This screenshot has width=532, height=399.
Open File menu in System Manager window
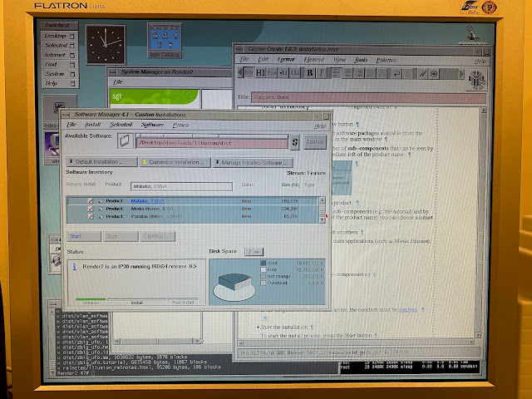(x=117, y=82)
